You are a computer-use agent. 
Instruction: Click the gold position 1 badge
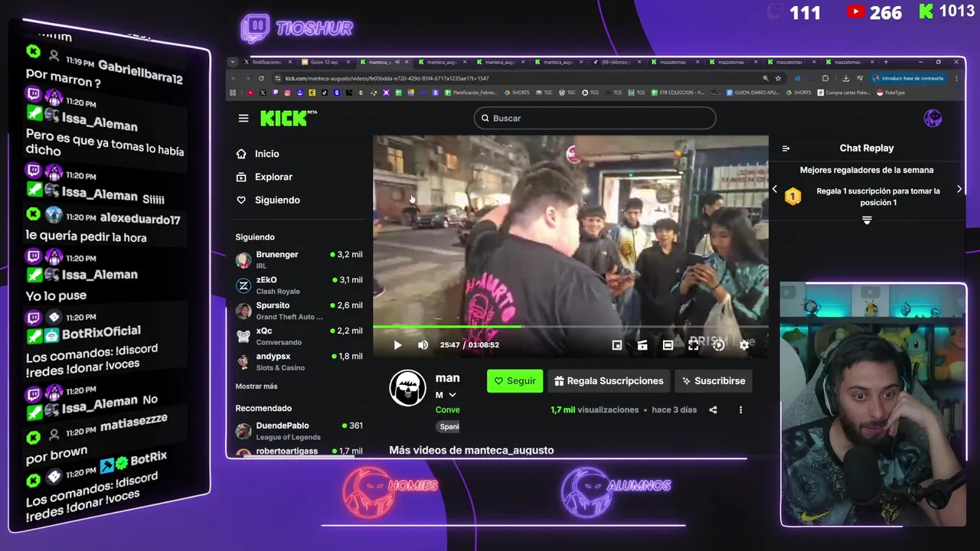coord(792,197)
